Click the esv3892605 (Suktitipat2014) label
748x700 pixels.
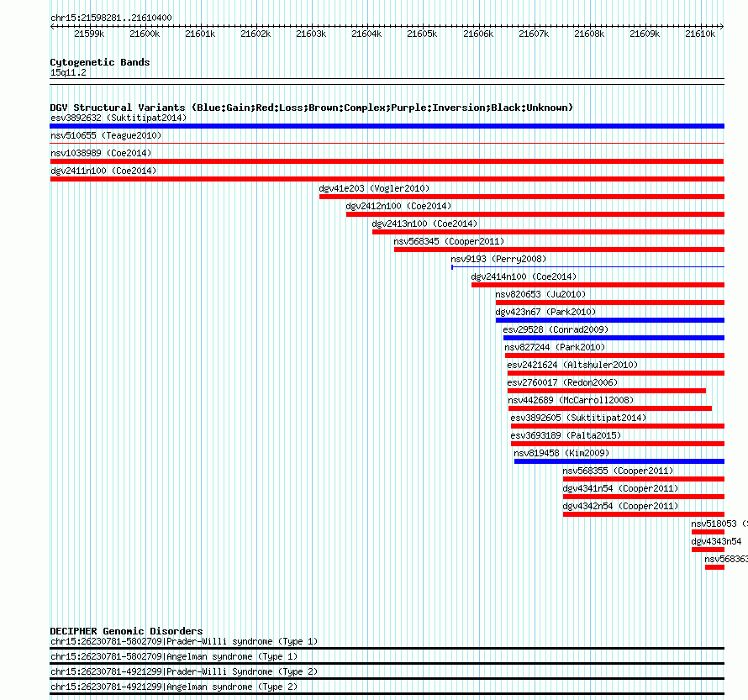coord(579,418)
